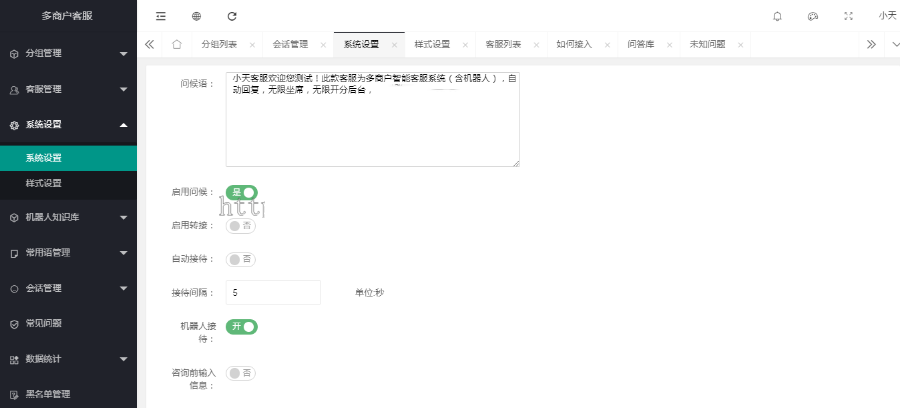This screenshot has height=408, width=900.
Task: Expand the 机器人知识库 dropdown arrow
Action: click(x=123, y=217)
